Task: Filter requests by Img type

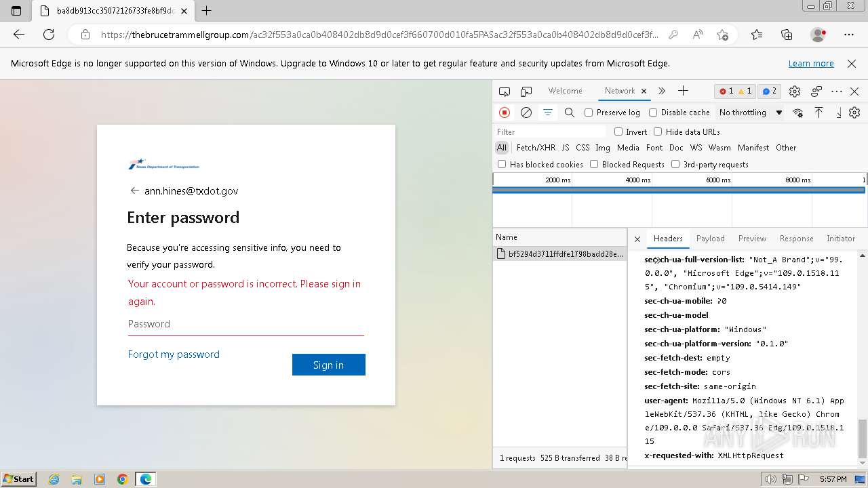Action: pyautogui.click(x=602, y=148)
